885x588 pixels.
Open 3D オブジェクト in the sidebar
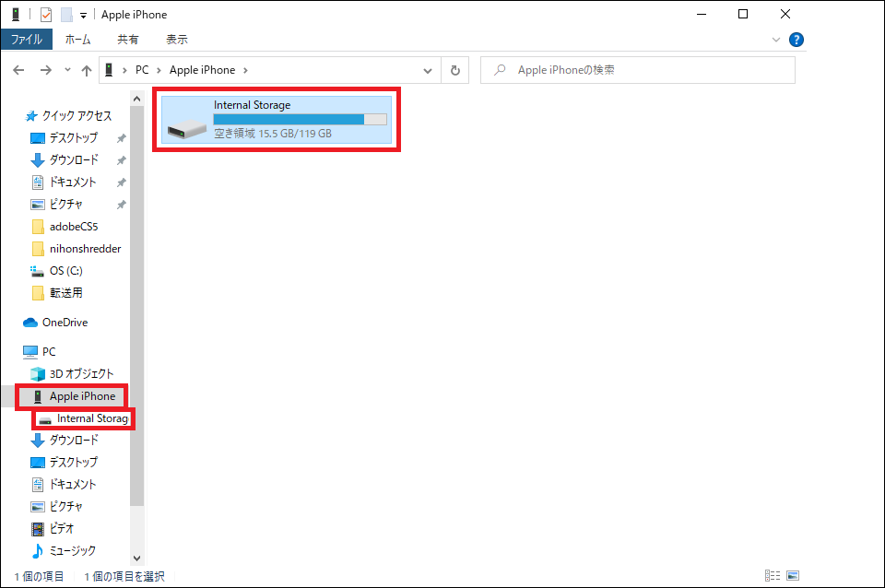click(81, 373)
